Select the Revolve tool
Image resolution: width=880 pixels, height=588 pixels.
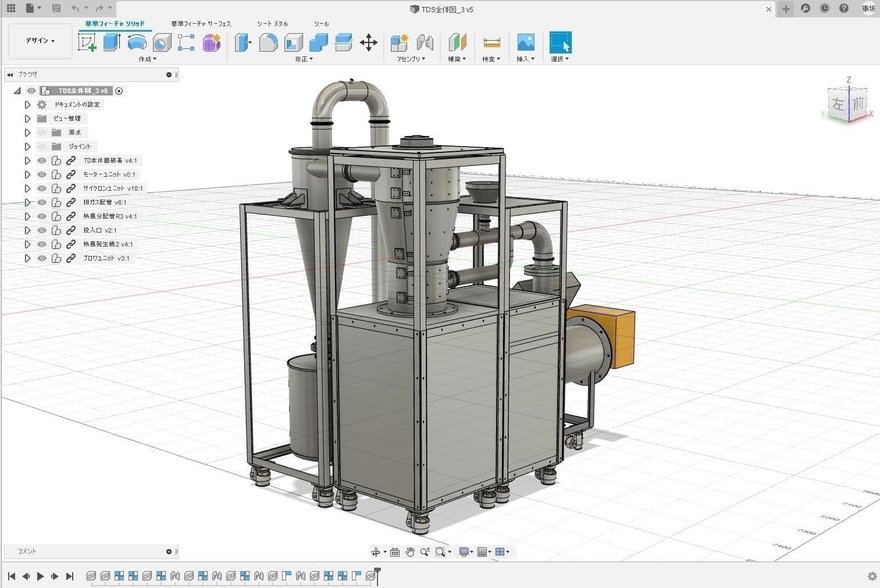[137, 42]
